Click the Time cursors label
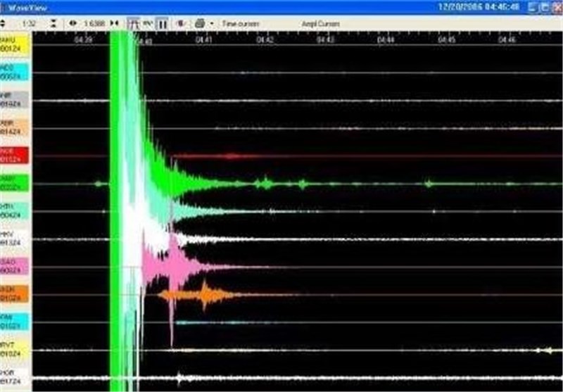Screen dimensions: 563x392 coord(241,23)
